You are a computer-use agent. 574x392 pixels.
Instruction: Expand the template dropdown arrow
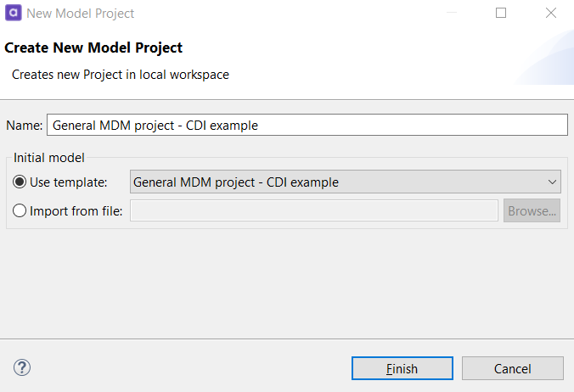(x=553, y=182)
